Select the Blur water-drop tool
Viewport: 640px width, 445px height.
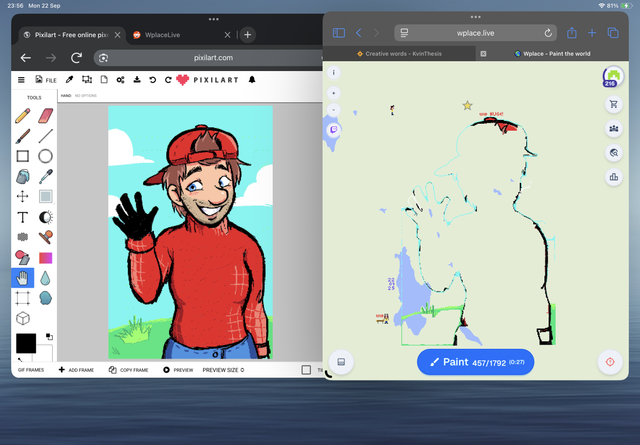45,278
